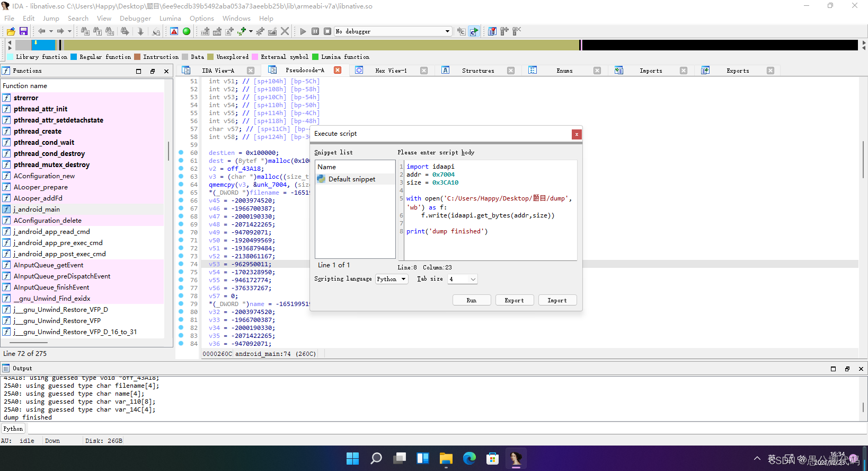Click the Import button in script dialog
The image size is (868, 471).
(x=557, y=300)
